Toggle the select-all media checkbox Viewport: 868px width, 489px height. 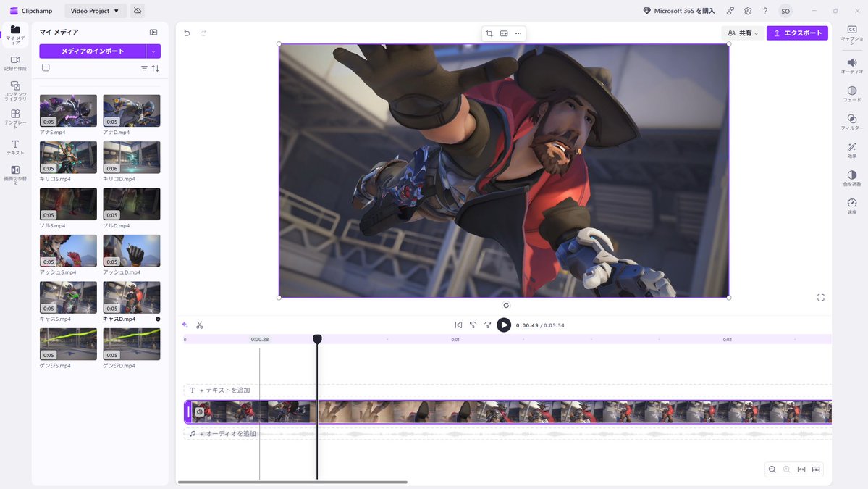point(46,67)
